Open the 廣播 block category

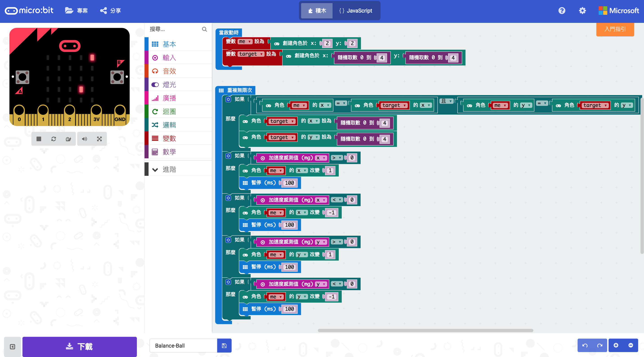click(178, 98)
